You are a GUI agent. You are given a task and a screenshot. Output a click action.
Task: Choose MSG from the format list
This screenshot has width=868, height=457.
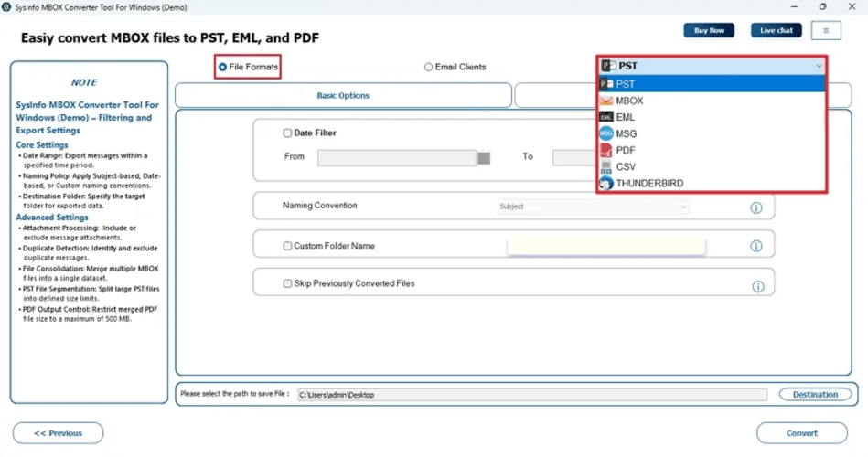point(712,133)
